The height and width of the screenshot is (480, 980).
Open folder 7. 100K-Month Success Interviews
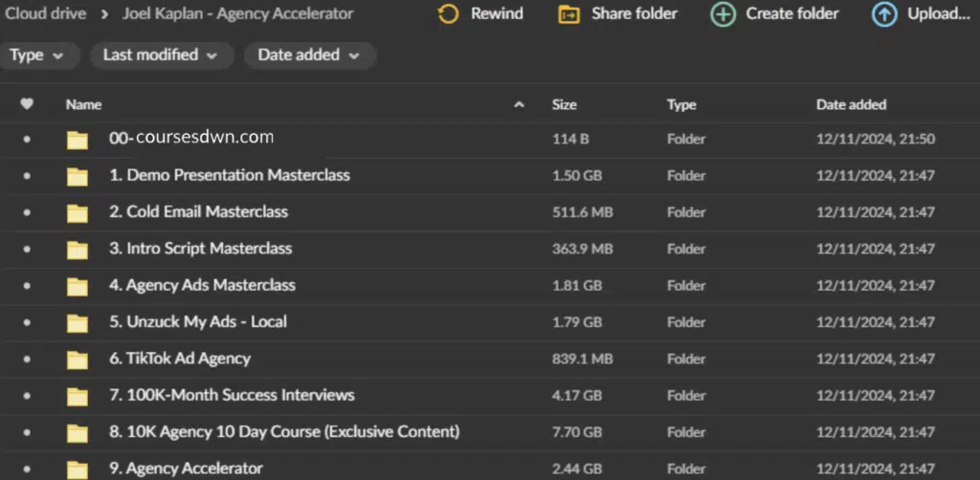click(232, 395)
